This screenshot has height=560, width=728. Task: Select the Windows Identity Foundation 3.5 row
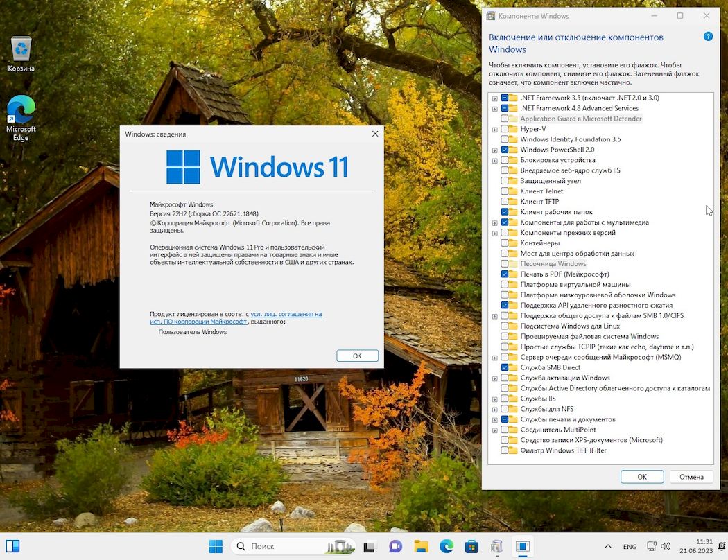tap(570, 139)
